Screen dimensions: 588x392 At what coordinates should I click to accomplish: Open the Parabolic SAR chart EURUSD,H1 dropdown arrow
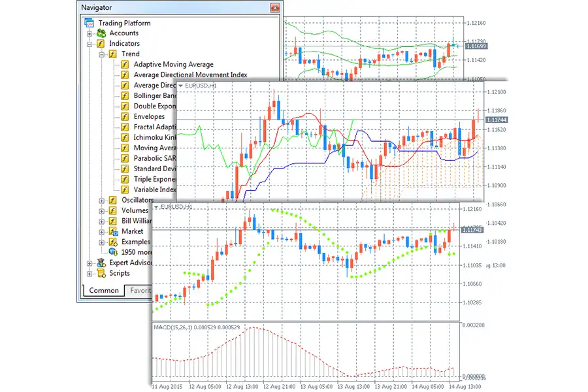[156, 207]
